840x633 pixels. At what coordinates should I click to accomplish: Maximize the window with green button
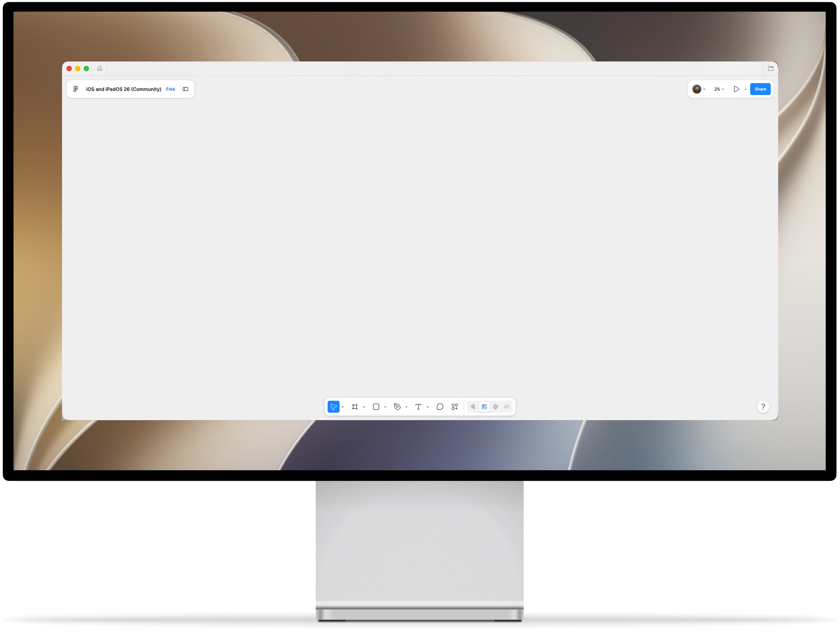pos(87,69)
